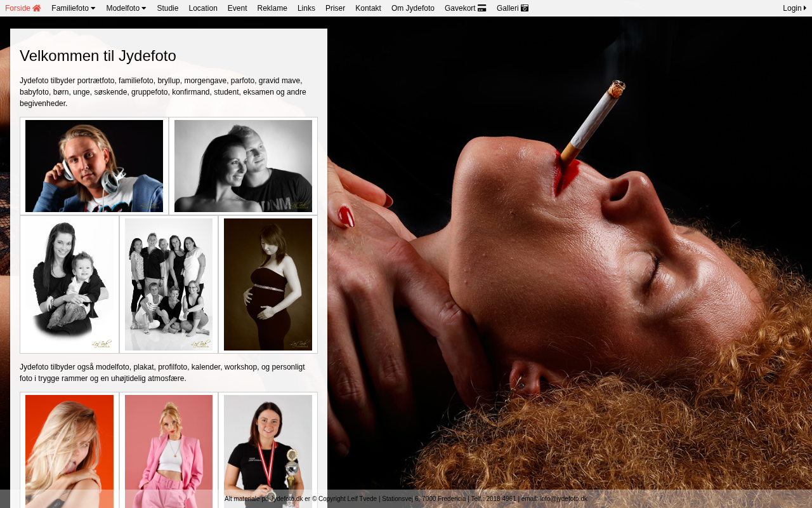812x508 pixels.
Task: Navigate to the Priser page
Action: [336, 8]
